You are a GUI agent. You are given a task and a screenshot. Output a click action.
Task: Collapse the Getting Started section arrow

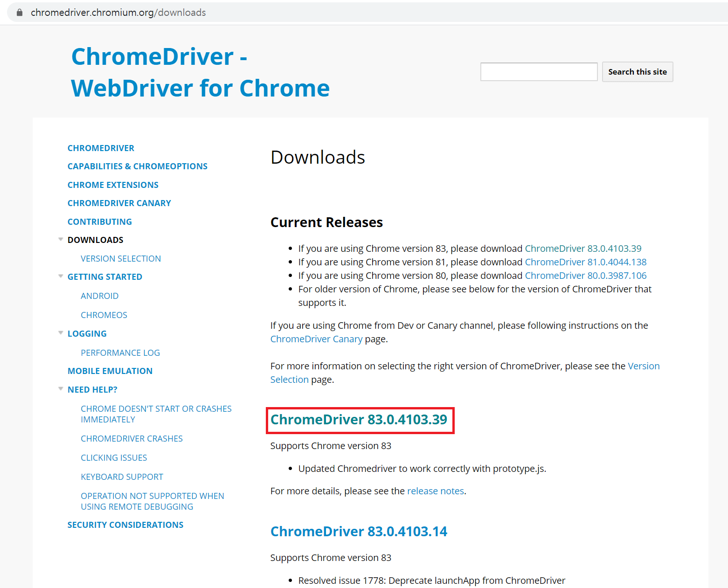[x=61, y=276]
